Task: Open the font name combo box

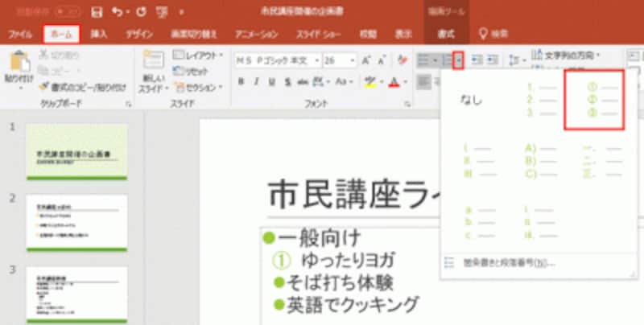Action: [x=278, y=60]
